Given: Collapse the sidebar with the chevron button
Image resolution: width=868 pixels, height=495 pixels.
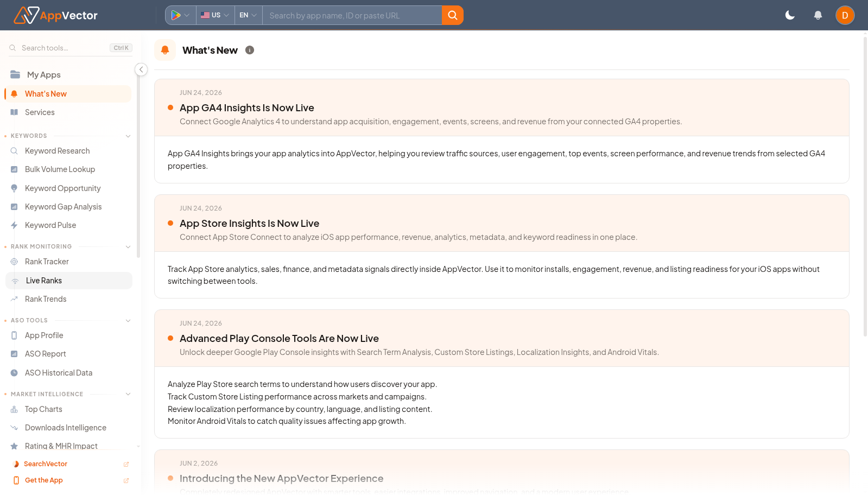Looking at the screenshot, I should pos(141,69).
